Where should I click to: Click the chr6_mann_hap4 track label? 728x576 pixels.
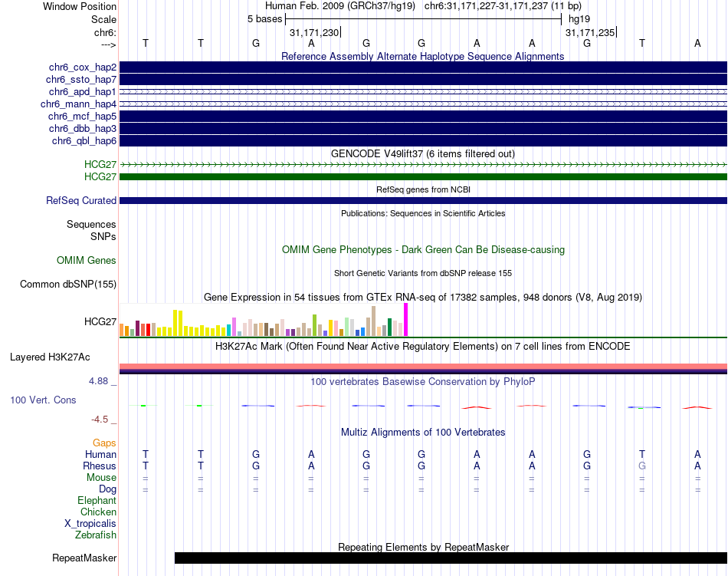point(78,104)
